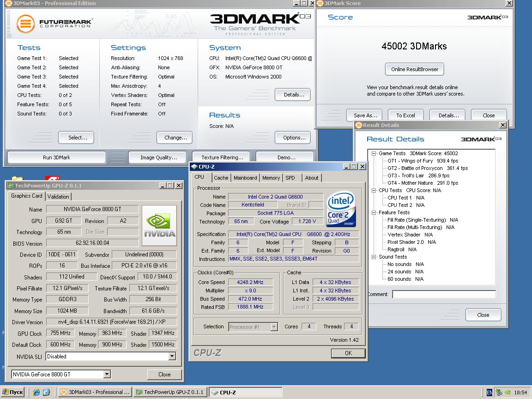Image resolution: width=532 pixels, height=399 pixels.
Task: Export score with To Excel button
Action: tap(406, 115)
